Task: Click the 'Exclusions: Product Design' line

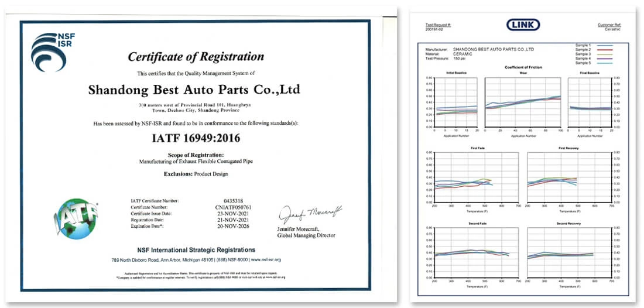Action: tap(196, 174)
